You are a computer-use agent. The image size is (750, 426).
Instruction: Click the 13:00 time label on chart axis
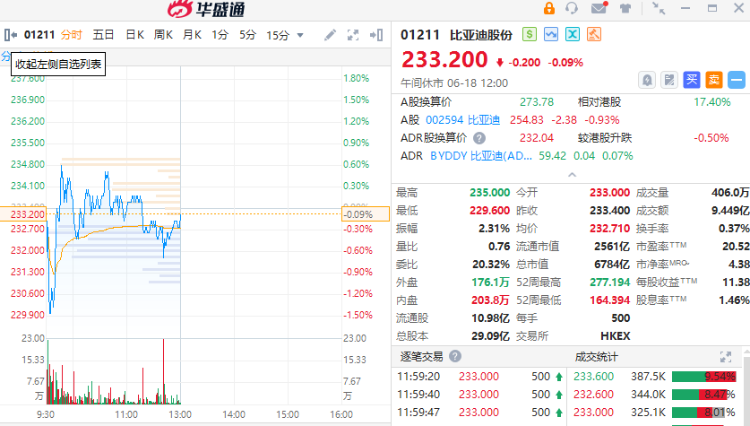(180, 415)
